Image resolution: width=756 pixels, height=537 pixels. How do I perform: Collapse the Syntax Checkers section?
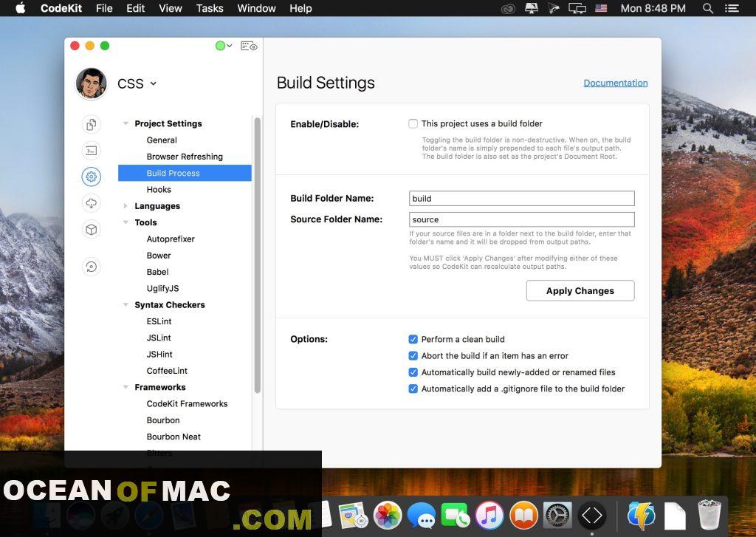(x=126, y=305)
